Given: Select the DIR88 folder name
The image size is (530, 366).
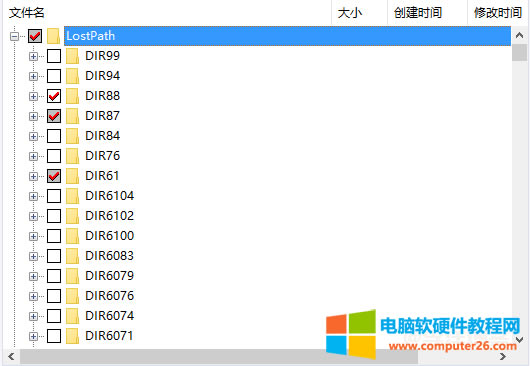Looking at the screenshot, I should click(x=102, y=96).
